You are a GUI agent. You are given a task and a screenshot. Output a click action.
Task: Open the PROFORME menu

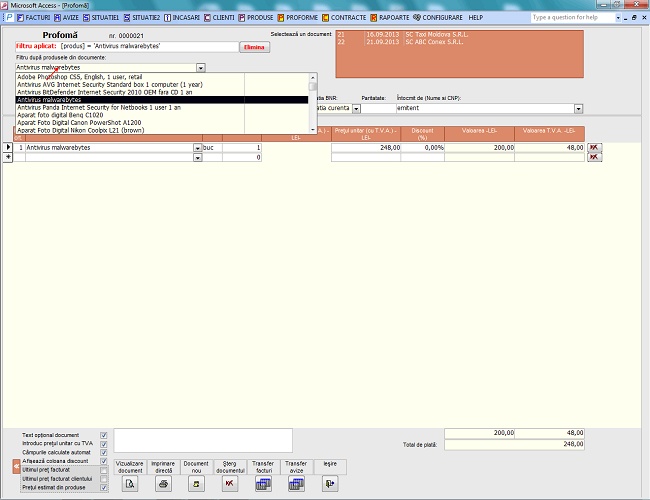298,17
